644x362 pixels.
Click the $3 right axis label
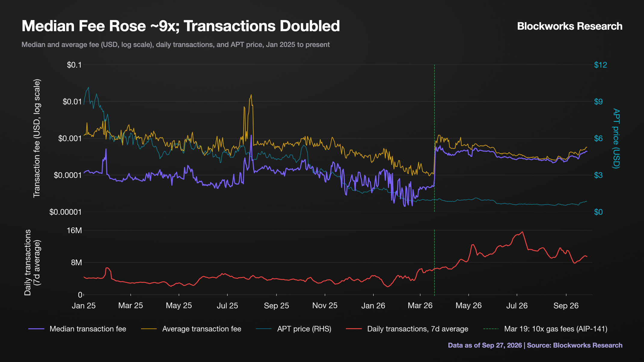(x=598, y=175)
